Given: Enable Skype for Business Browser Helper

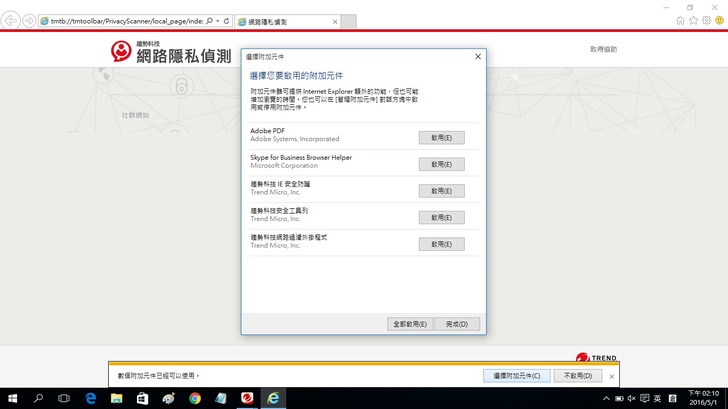Looking at the screenshot, I should pos(441,164).
